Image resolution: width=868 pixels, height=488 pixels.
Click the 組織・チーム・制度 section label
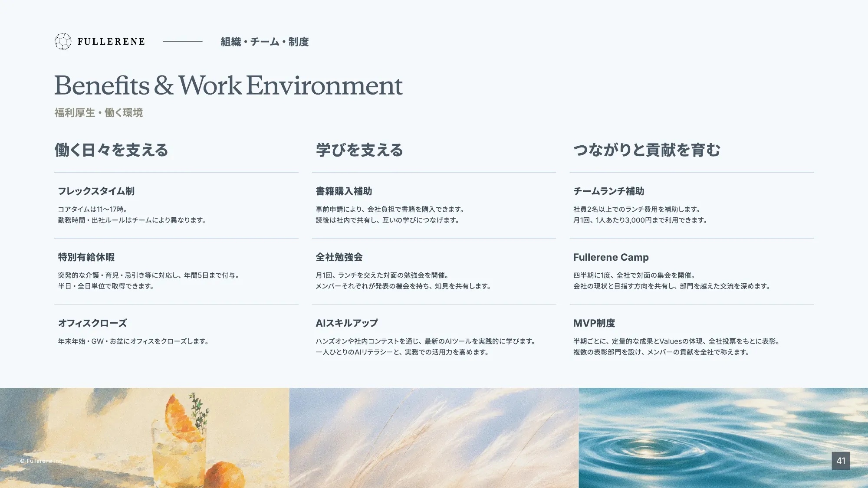pos(265,42)
